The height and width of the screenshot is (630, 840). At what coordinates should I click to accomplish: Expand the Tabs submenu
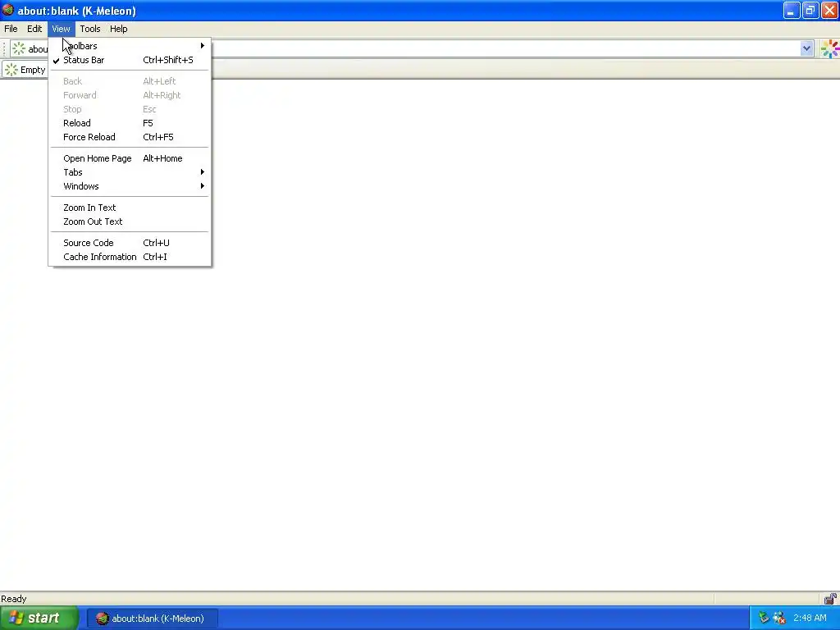coord(130,172)
